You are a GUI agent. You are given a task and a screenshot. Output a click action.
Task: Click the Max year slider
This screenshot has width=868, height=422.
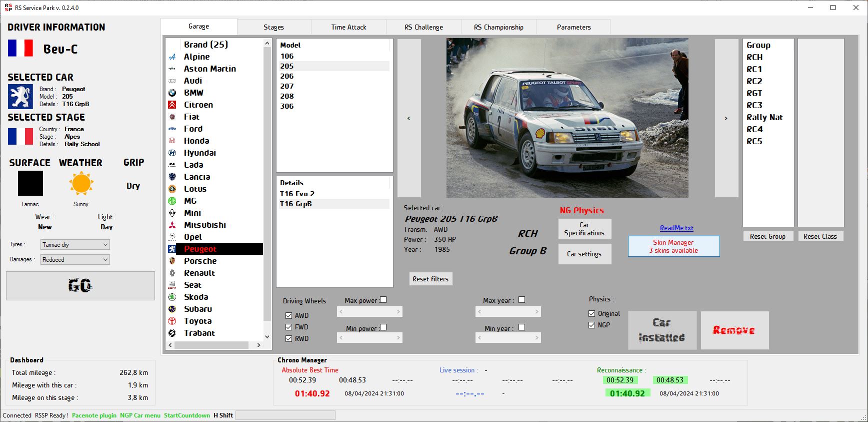coord(508,311)
